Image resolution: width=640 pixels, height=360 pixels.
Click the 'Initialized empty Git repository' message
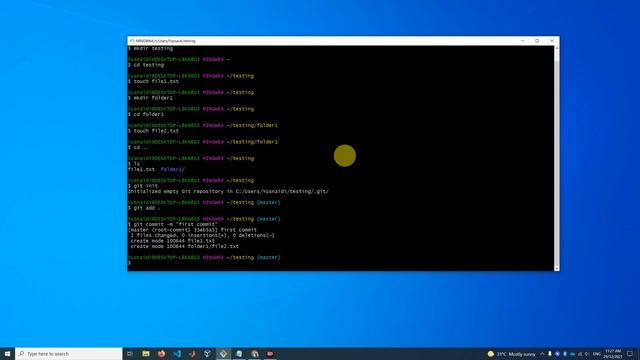(x=228, y=191)
